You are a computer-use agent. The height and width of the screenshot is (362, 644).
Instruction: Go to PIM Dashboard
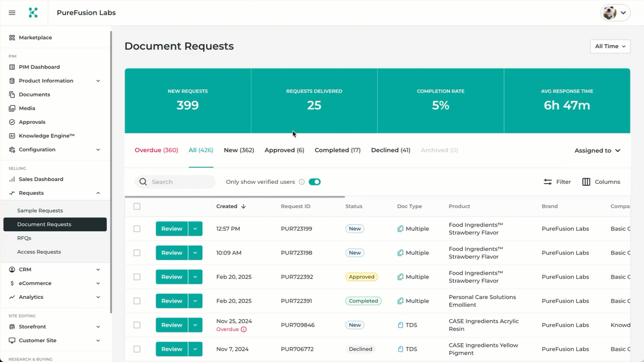[39, 67]
